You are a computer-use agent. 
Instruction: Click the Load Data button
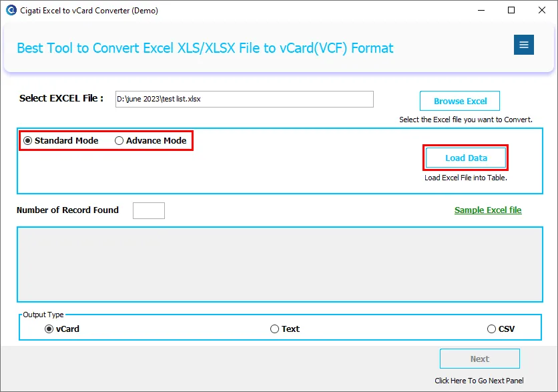point(466,158)
